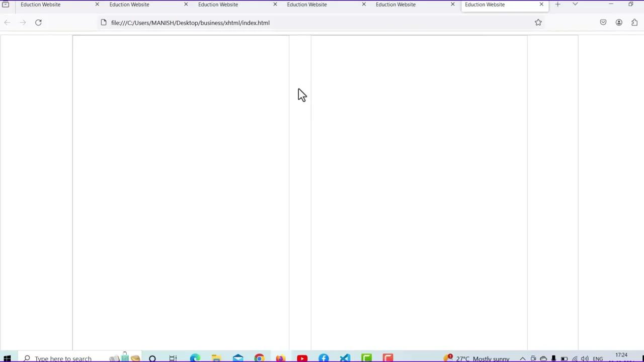The width and height of the screenshot is (644, 362).
Task: Open YouTube from the taskbar
Action: pyautogui.click(x=302, y=358)
